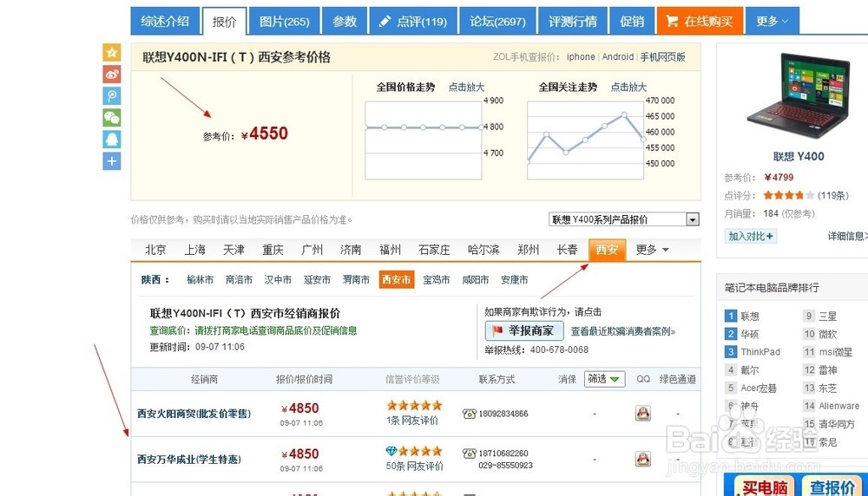
Task: Click 在线购买 button
Action: (700, 21)
